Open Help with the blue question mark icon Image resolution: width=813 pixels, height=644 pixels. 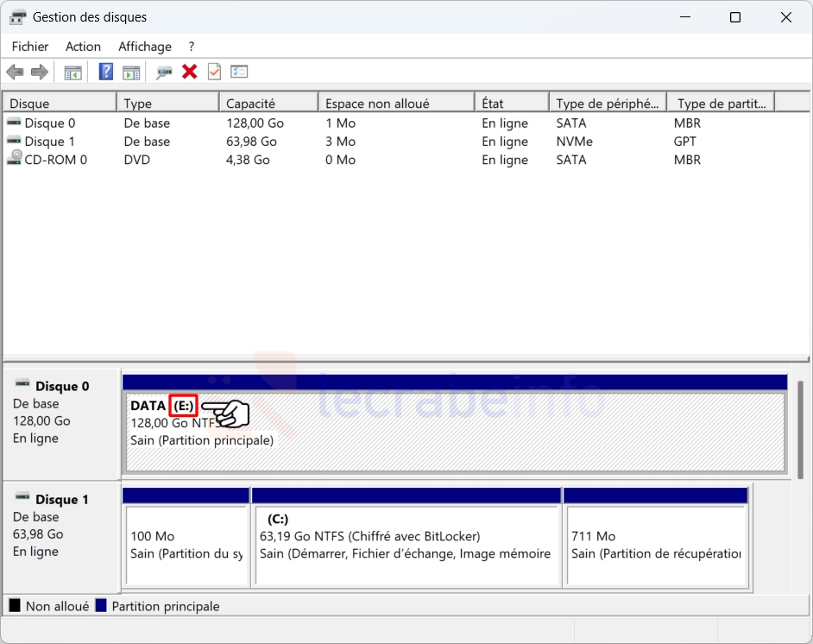[106, 73]
